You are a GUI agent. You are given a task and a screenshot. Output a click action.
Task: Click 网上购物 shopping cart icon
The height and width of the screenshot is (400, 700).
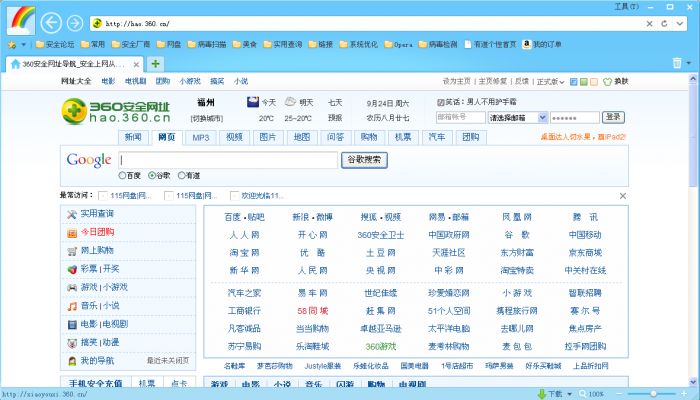click(72, 251)
